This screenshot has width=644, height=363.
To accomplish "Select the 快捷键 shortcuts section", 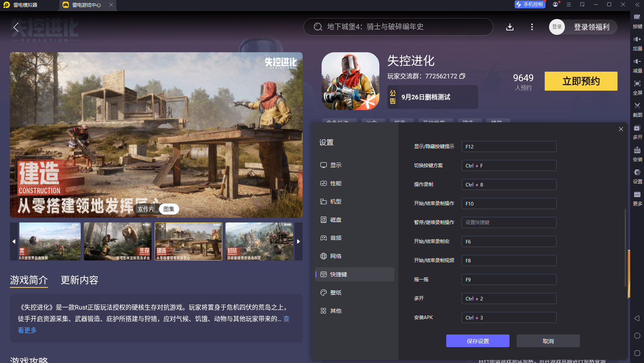I will pos(355,274).
